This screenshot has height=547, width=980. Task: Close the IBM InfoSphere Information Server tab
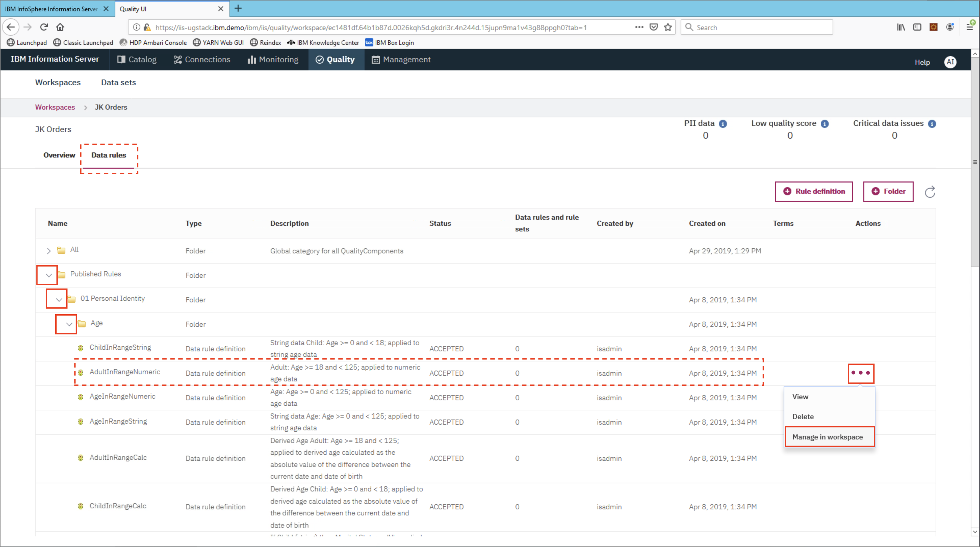point(106,9)
